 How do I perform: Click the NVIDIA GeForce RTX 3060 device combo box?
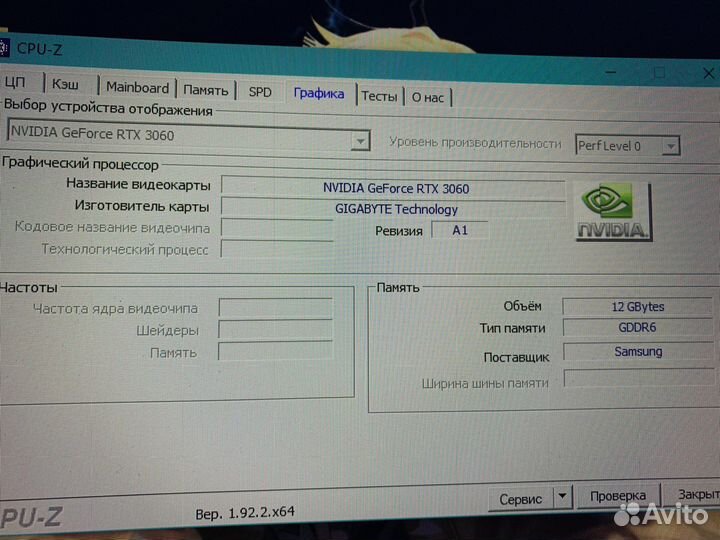tap(188, 136)
